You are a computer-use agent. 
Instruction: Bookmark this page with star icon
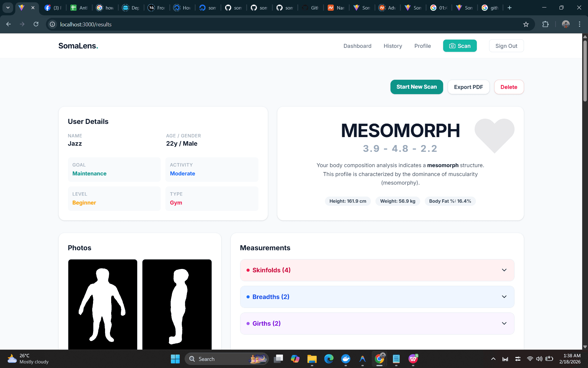click(526, 24)
